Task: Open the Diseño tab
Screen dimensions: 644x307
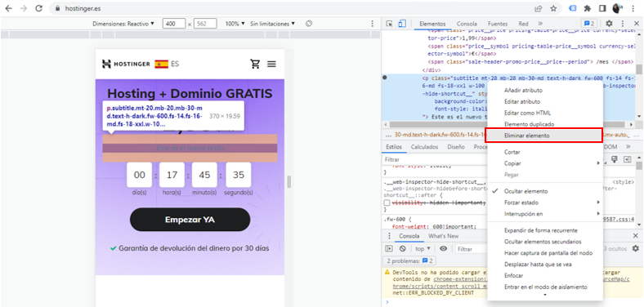Action: pos(456,146)
